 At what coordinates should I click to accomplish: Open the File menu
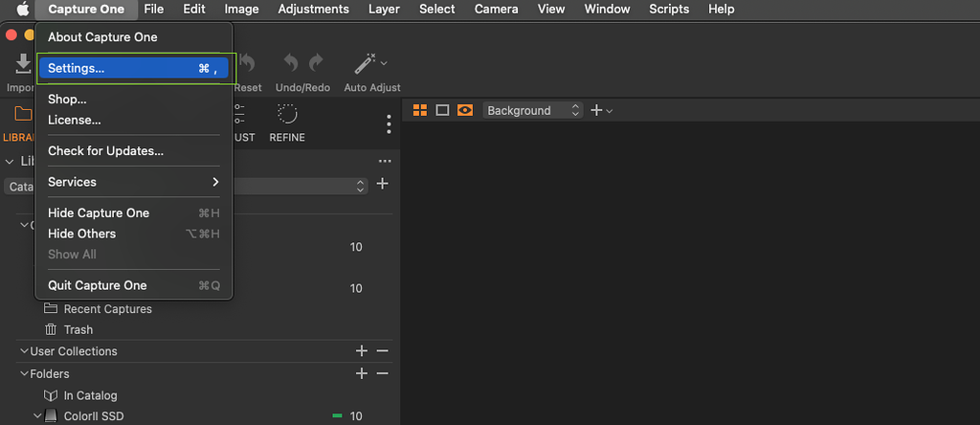point(154,9)
